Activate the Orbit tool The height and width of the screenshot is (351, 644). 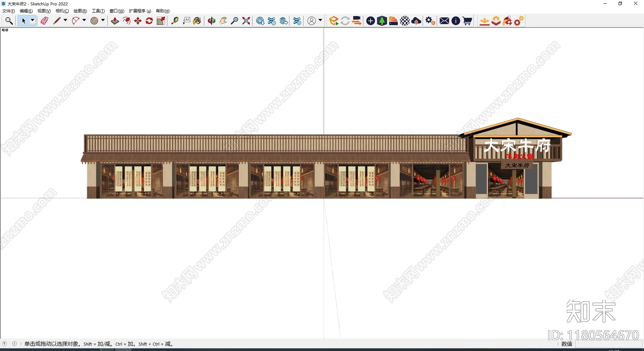[x=211, y=21]
